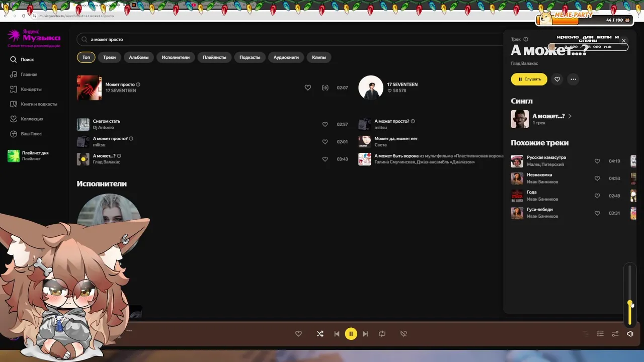Play similar track Гуси-лебеди
Screen dimensions: 644x362
517,213
